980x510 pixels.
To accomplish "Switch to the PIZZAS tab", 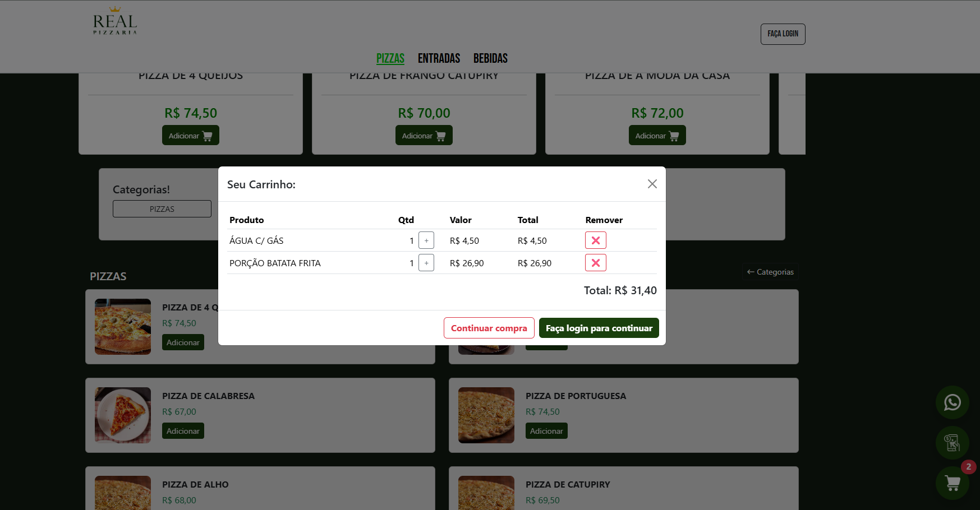I will [x=390, y=58].
